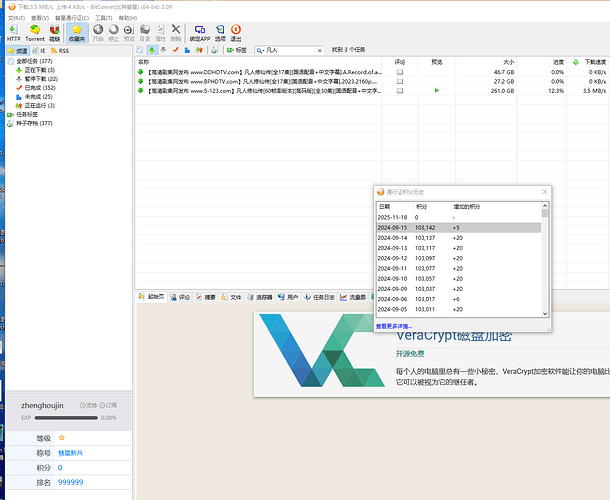Toggle the green downloading filter button
This screenshot has height=500, width=610.
[x=152, y=49]
